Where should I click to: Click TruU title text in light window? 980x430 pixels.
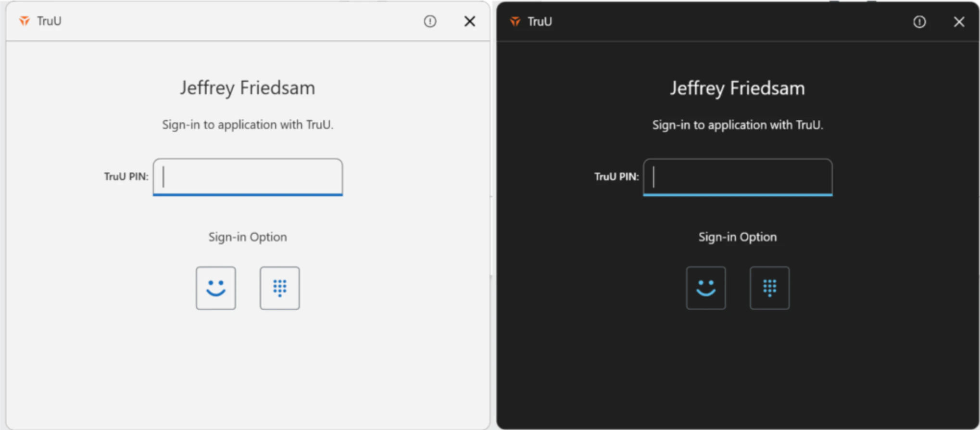coord(49,21)
